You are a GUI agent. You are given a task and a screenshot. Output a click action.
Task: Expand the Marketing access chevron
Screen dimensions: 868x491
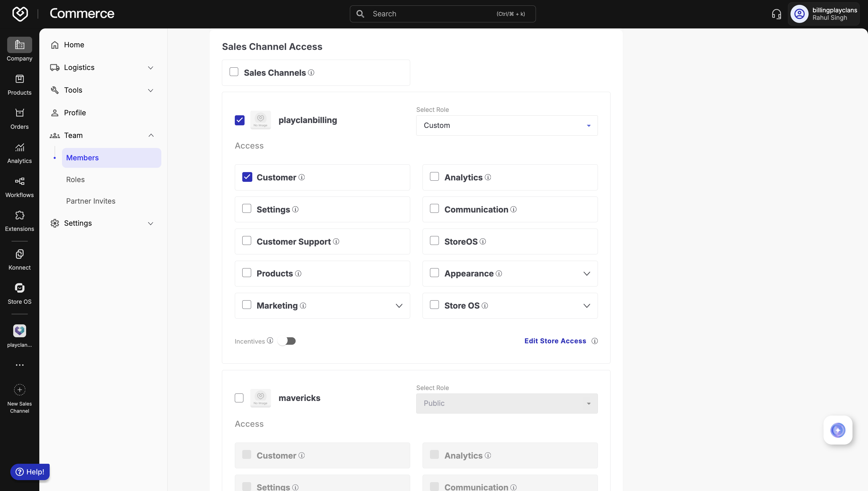pyautogui.click(x=399, y=305)
